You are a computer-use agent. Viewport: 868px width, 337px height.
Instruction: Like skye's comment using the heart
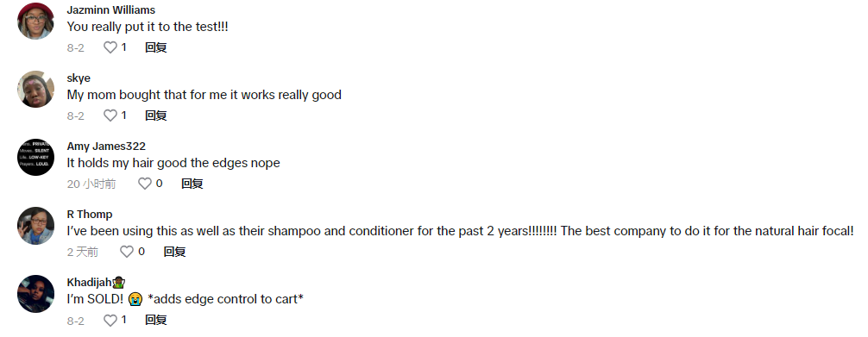(x=110, y=115)
